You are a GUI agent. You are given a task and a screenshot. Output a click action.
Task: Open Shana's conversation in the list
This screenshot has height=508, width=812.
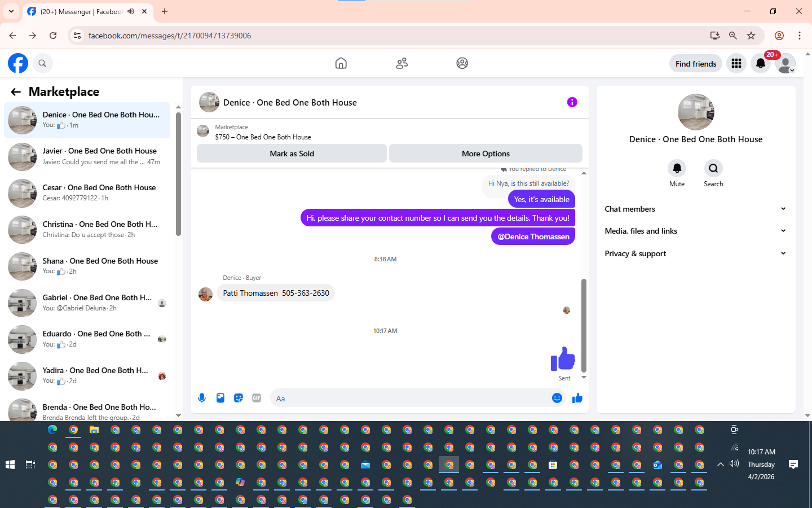(87, 266)
